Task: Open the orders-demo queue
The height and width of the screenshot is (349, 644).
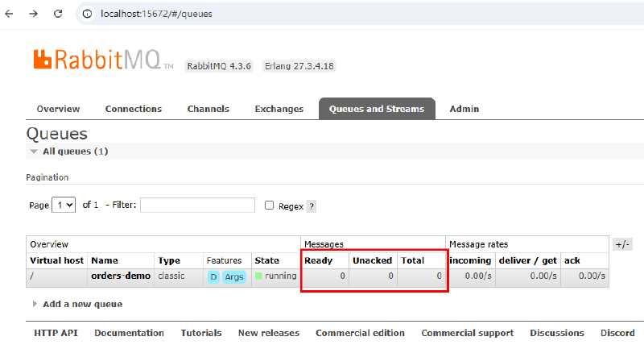Action: 121,276
